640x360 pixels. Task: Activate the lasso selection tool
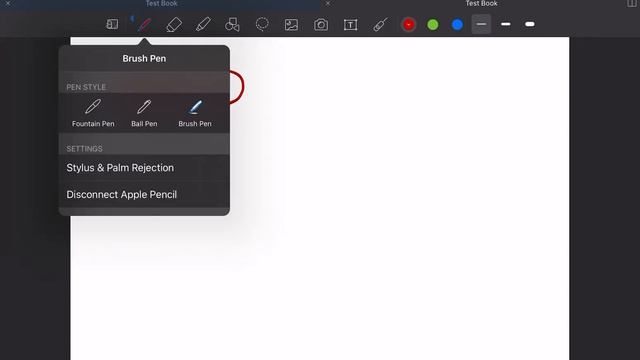click(262, 24)
